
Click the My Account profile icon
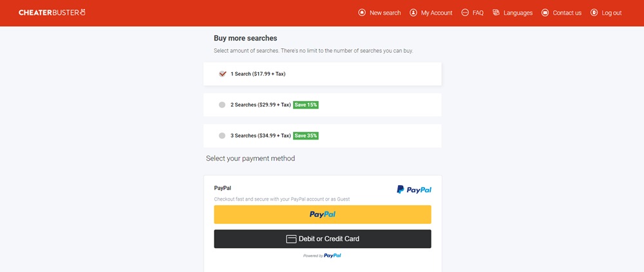[413, 13]
